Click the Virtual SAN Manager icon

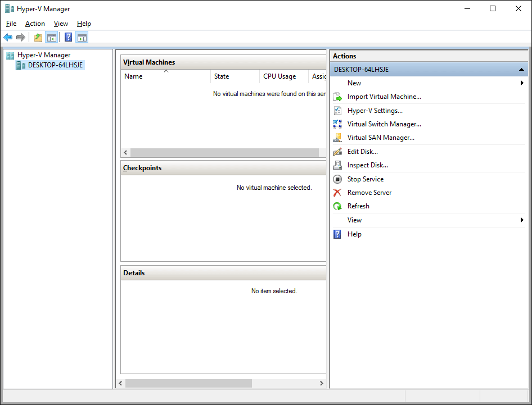pos(337,138)
